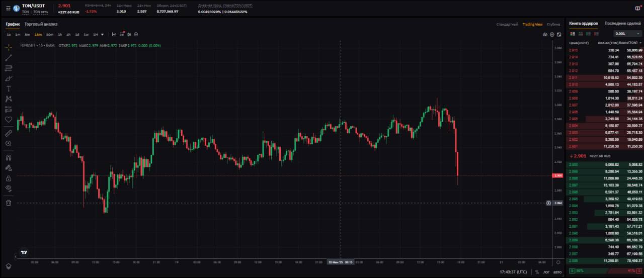644x278 pixels.
Task: Open the indicators list
Action: (122, 35)
